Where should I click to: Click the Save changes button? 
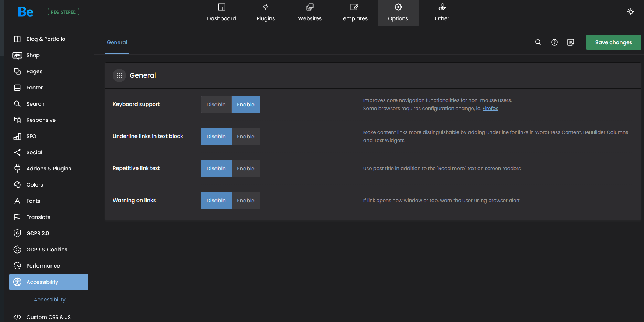point(613,42)
